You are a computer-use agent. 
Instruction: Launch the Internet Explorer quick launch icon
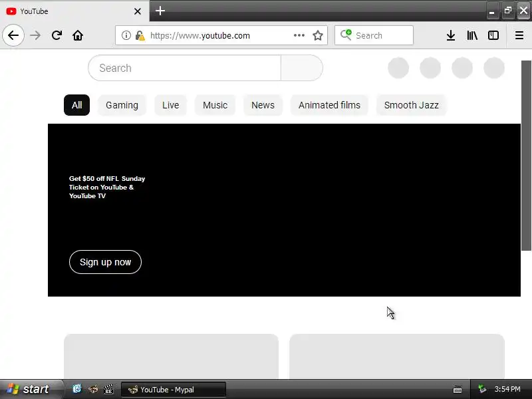point(77,389)
